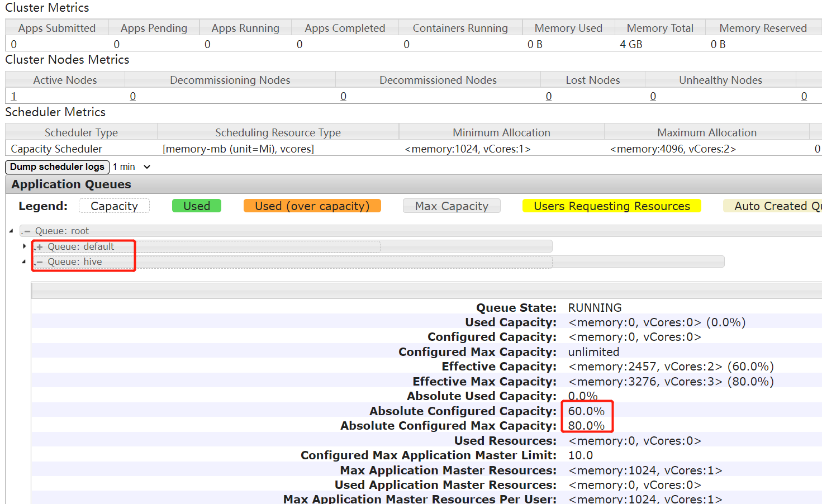Viewport: 822px width, 504px height.
Task: Click the Dump scheduler logs button
Action: pyautogui.click(x=57, y=167)
